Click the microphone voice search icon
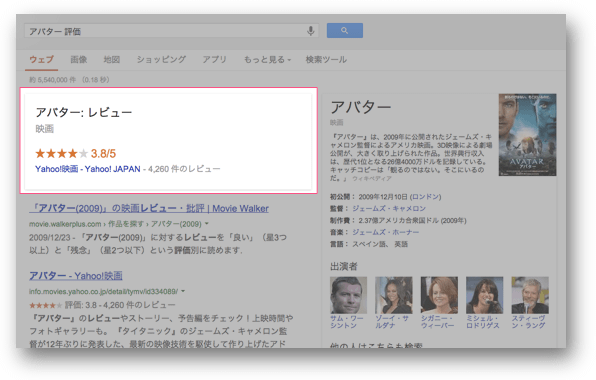Viewport: 596px width, 380px height. coord(311,31)
